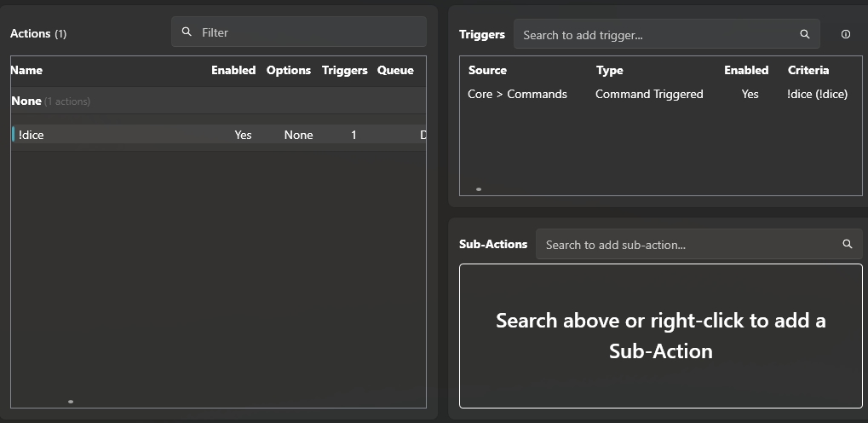Screen dimensions: 868x423
Task: Click the search icon in the Sub-Actions search box
Action: [847, 245]
